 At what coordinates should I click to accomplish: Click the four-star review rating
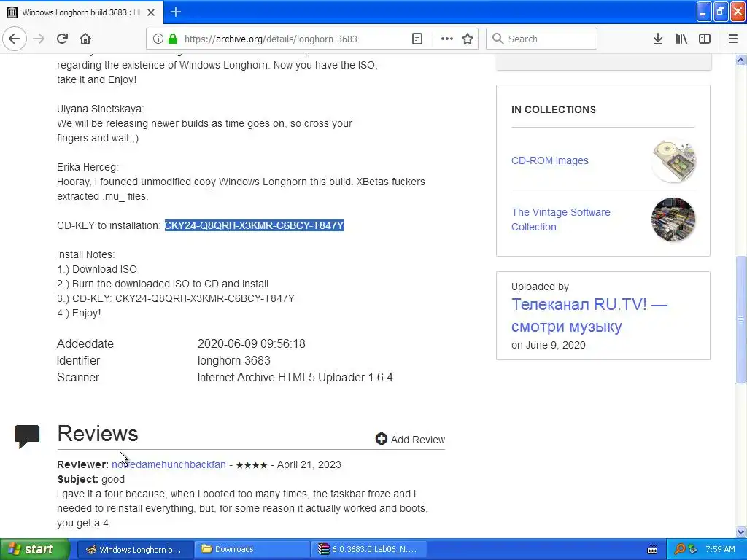tap(252, 465)
